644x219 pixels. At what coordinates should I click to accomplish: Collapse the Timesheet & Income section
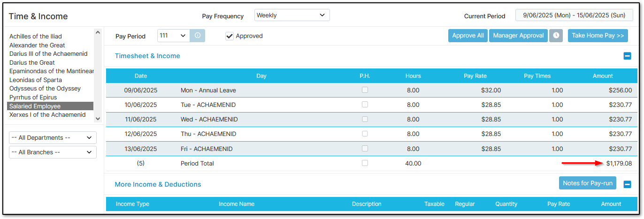click(x=627, y=56)
